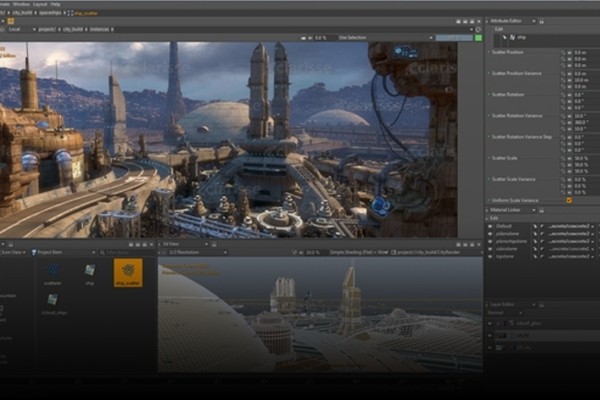Click the project://city_build/CityRender path

point(429,252)
